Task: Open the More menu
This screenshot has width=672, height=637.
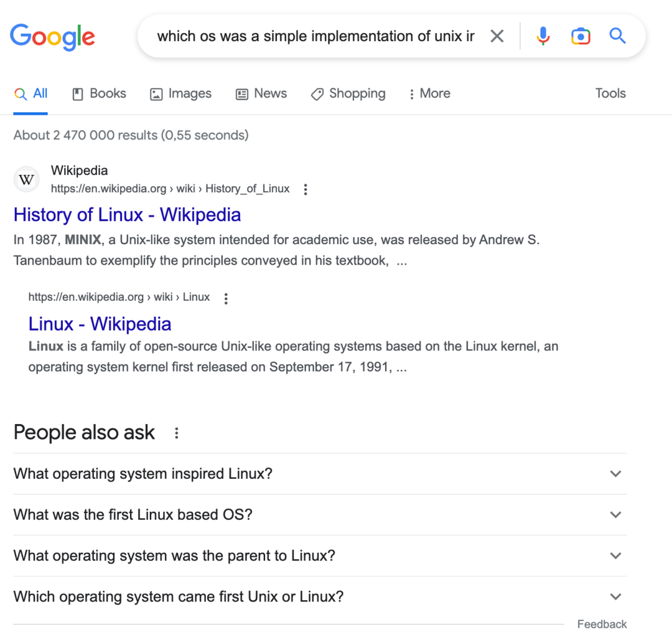Action: click(429, 93)
